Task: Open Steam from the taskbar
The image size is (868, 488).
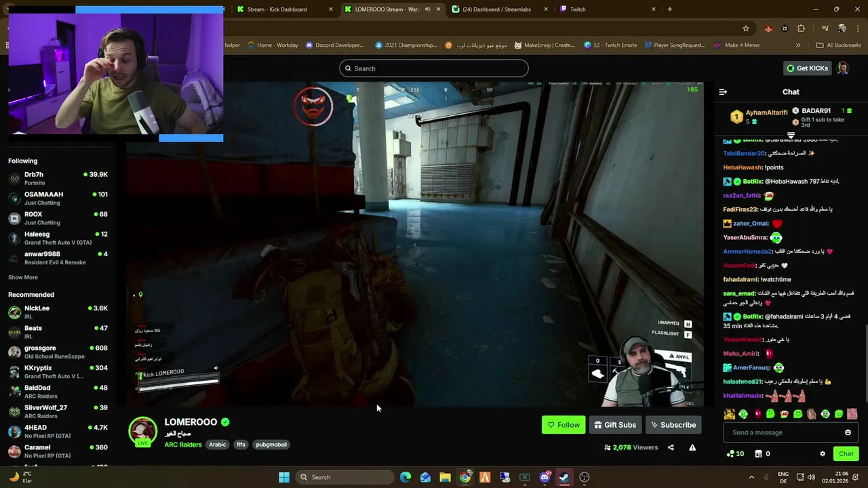Action: 565,477
